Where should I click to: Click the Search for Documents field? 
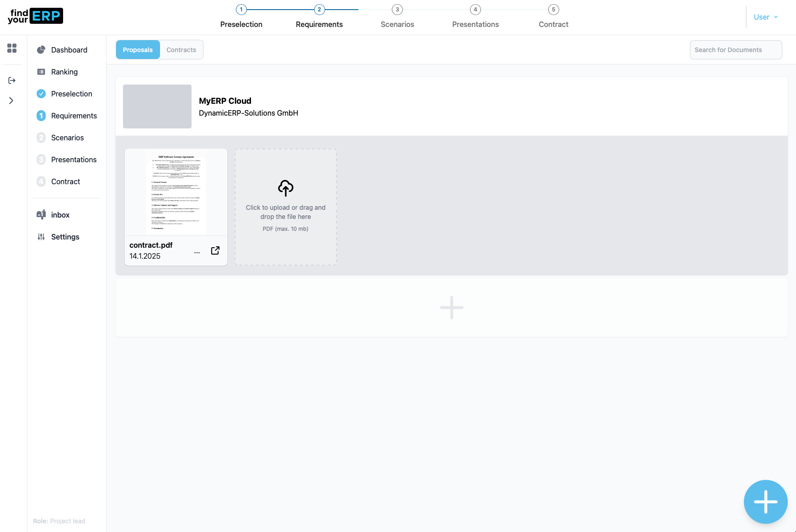click(x=735, y=50)
